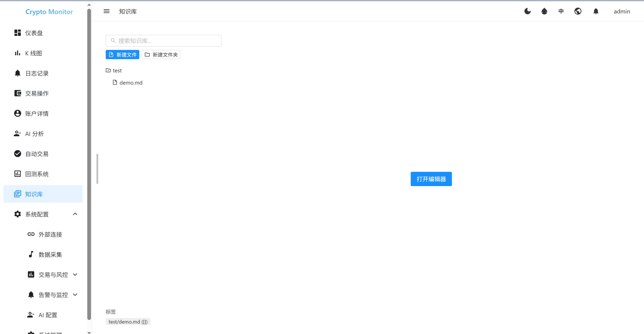Expand the 告警与监控 submenu chevron
Viewport: 644px width, 334px height.
point(75,295)
